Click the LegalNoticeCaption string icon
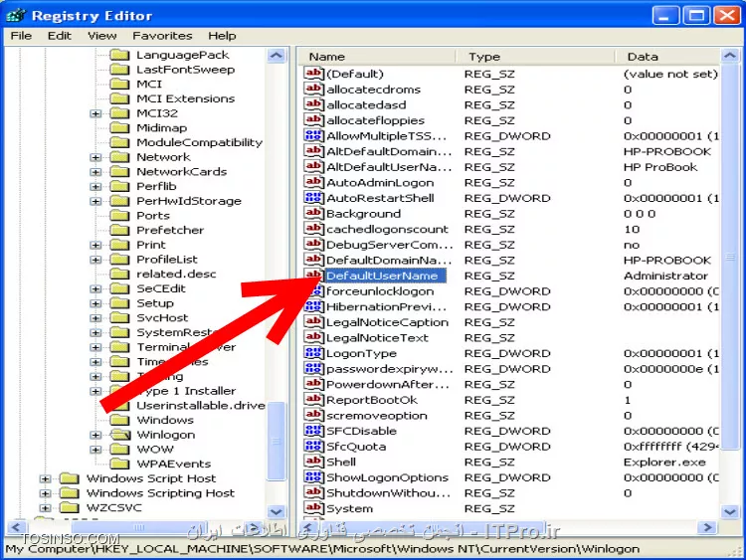Screen dimensions: 746x560 (313, 322)
